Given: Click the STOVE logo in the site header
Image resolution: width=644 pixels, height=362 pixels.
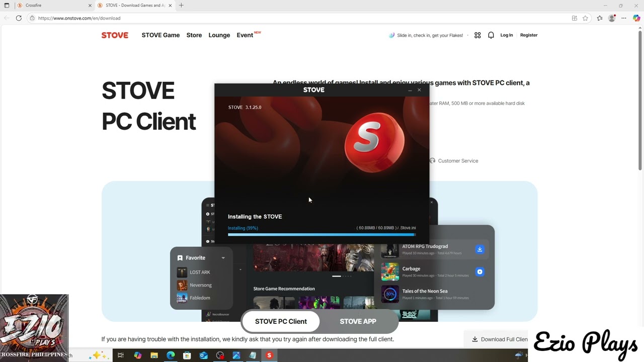Looking at the screenshot, I should (x=115, y=35).
